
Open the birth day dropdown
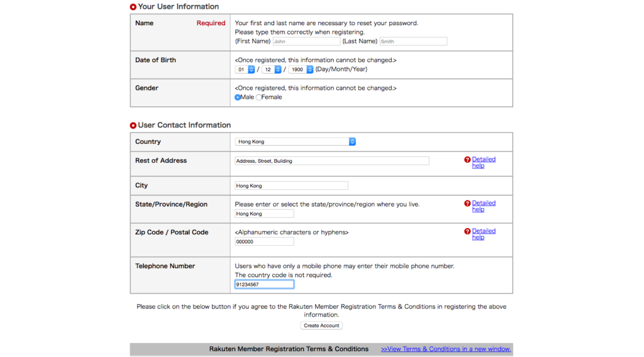[245, 69]
